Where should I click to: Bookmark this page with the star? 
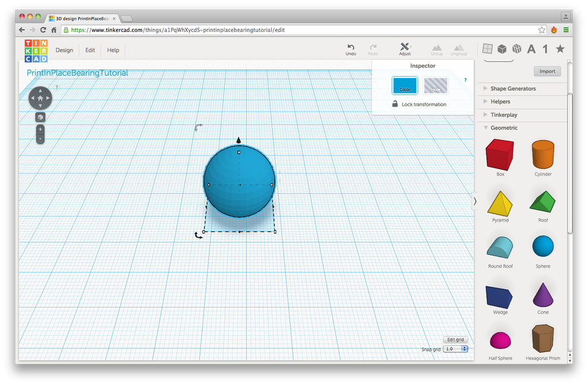click(541, 30)
